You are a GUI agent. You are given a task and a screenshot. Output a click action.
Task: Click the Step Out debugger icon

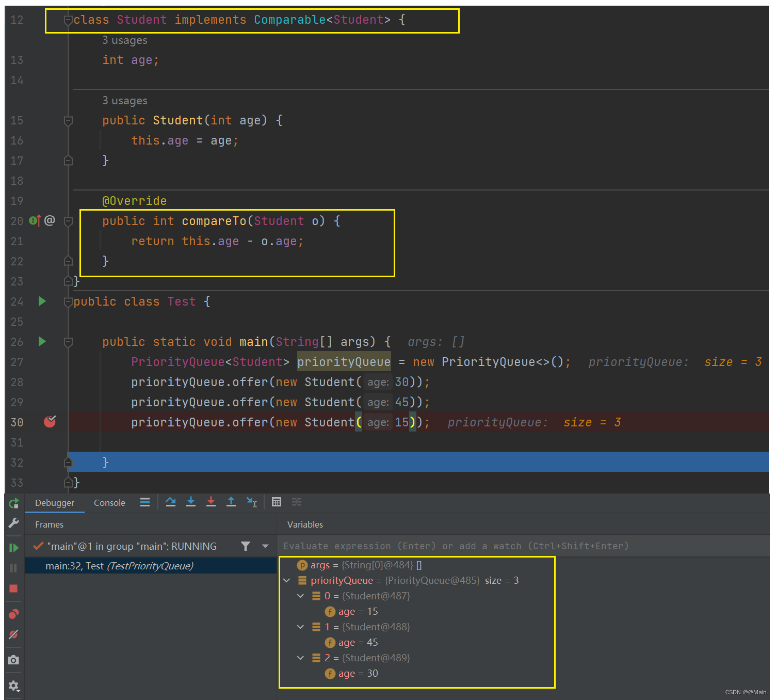[231, 502]
